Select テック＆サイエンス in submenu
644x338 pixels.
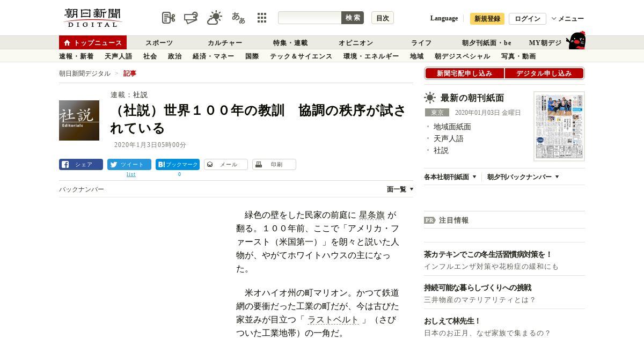click(x=301, y=56)
